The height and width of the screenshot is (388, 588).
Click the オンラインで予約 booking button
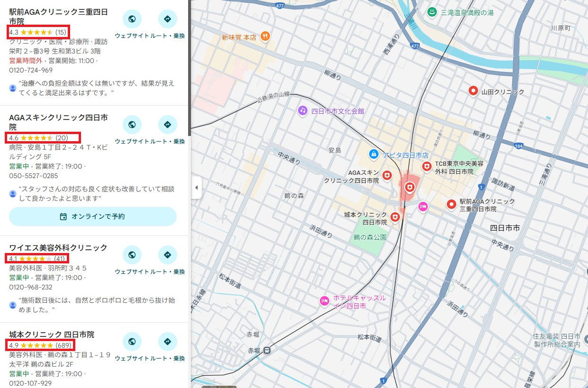(93, 217)
